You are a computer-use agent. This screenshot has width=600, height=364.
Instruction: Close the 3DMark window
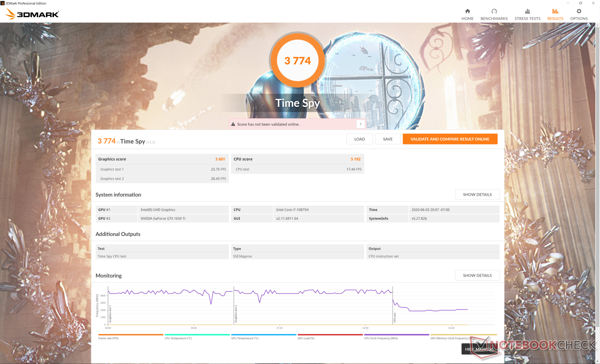[x=593, y=3]
